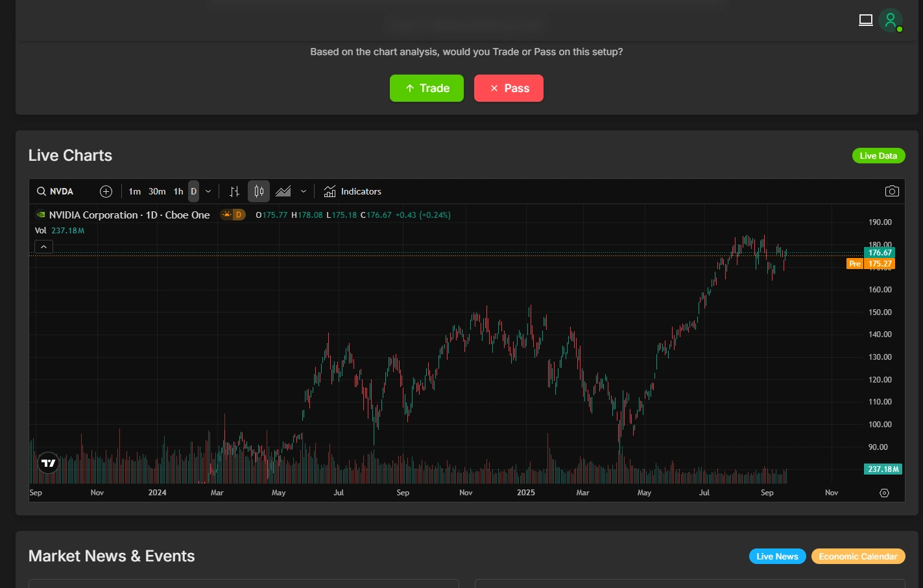Click the red Pass button
Viewport: 923px width, 588px height.
click(509, 88)
